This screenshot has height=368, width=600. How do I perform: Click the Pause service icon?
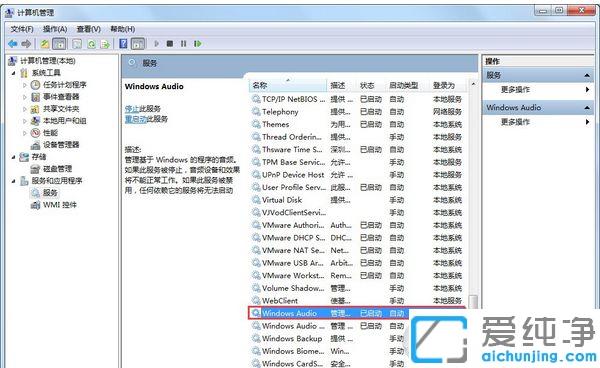click(x=184, y=44)
